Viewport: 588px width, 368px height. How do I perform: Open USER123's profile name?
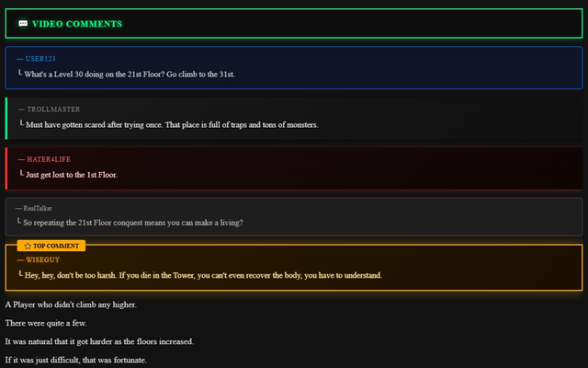tap(40, 59)
